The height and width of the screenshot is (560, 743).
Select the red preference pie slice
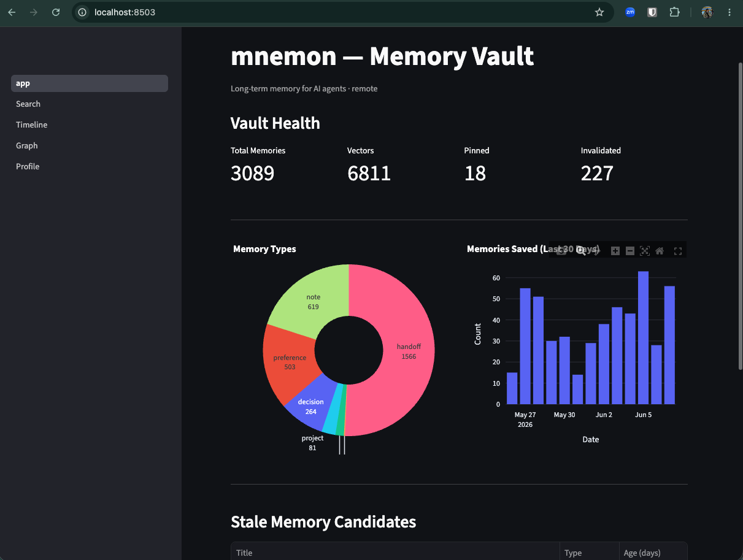point(288,362)
